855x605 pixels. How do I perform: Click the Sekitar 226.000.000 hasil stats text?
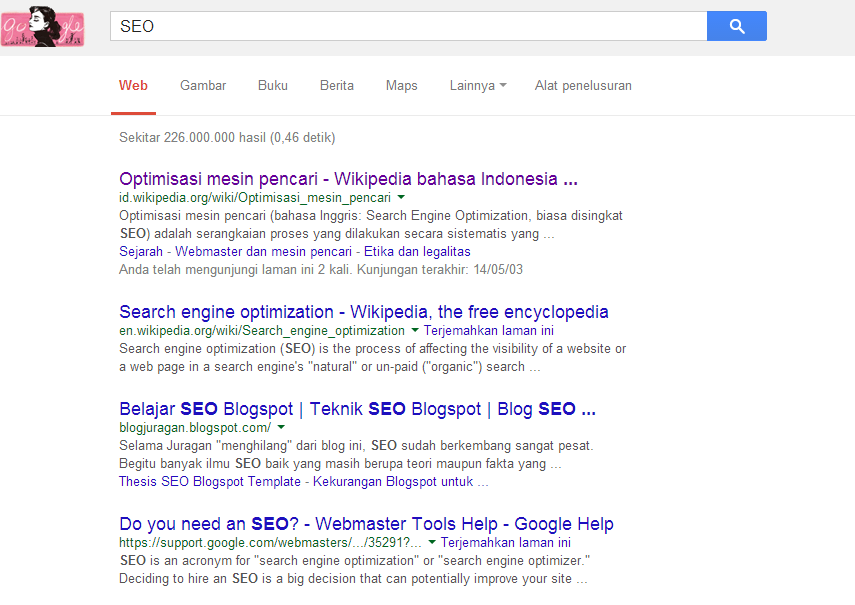227,137
